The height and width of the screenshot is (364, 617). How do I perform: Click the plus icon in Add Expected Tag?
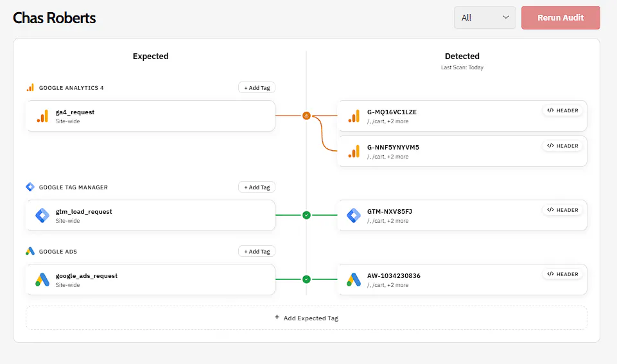(277, 317)
